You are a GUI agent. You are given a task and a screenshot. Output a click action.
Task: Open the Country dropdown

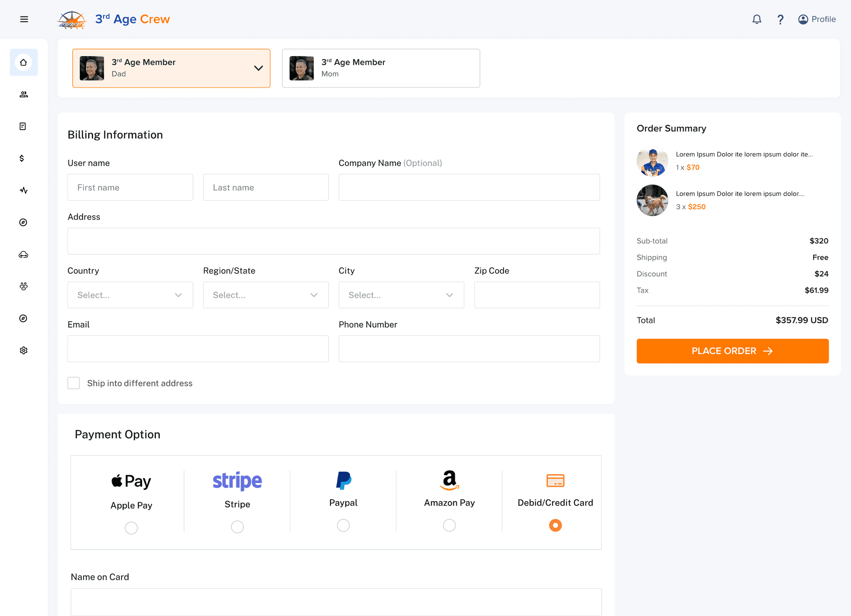(x=130, y=295)
